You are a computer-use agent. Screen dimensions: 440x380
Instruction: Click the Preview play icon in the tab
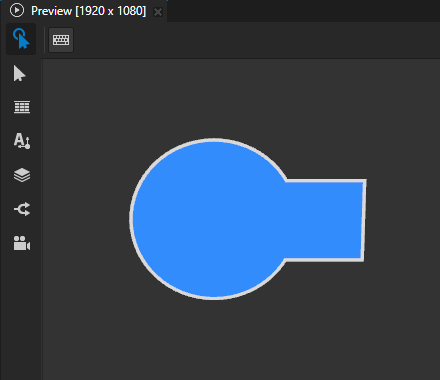pyautogui.click(x=17, y=11)
